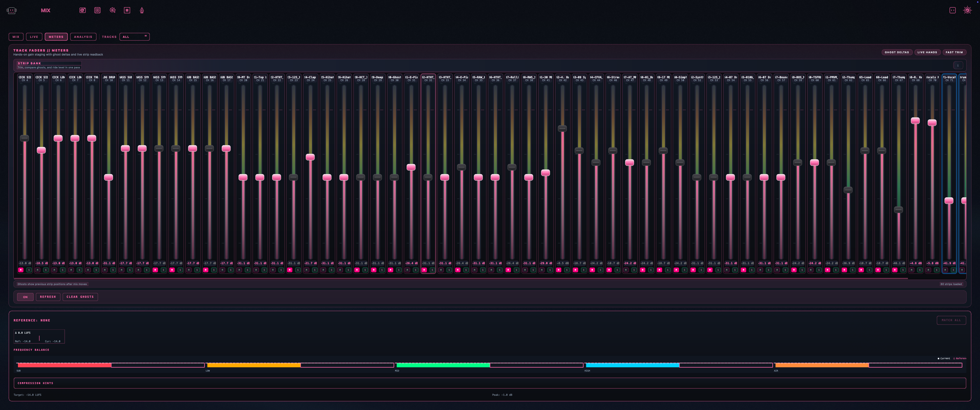This screenshot has width=980, height=410.
Task: Click the MATCH ALL button
Action: tap(951, 320)
